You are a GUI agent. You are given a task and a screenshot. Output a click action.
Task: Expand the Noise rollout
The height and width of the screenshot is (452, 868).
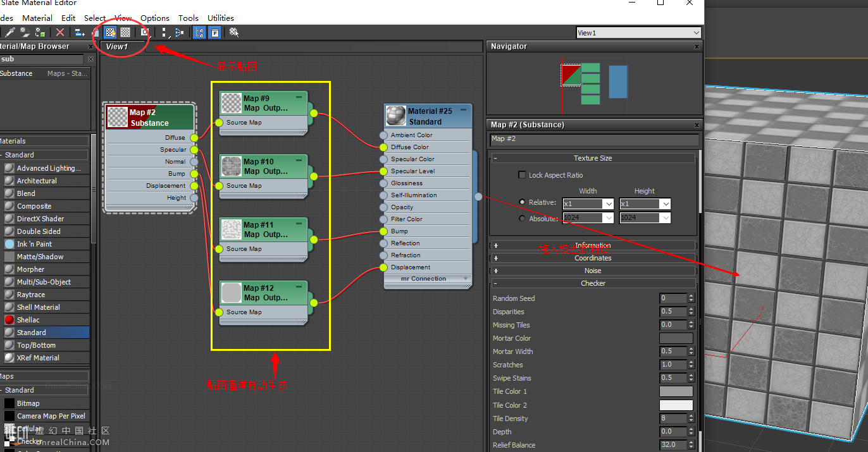(593, 271)
